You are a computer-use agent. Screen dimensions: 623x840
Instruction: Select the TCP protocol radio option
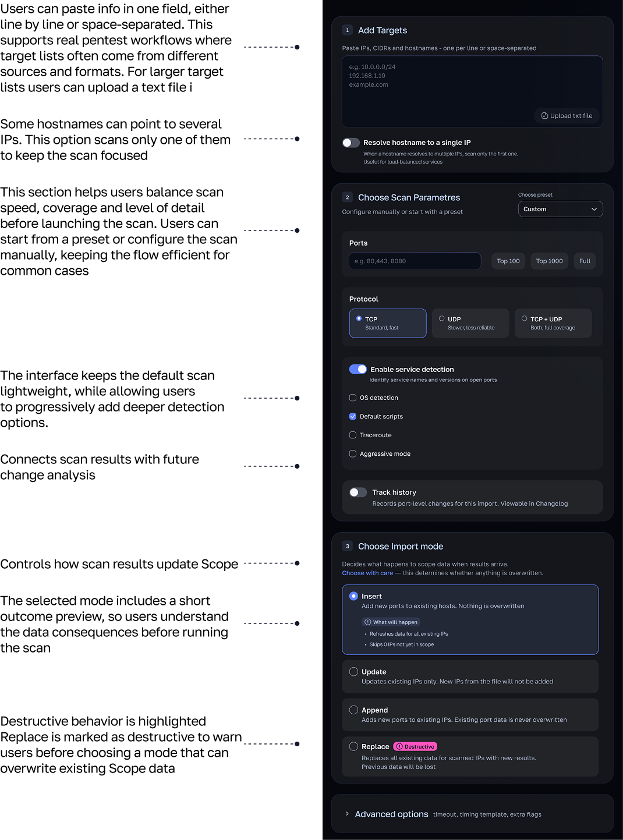pyautogui.click(x=388, y=323)
